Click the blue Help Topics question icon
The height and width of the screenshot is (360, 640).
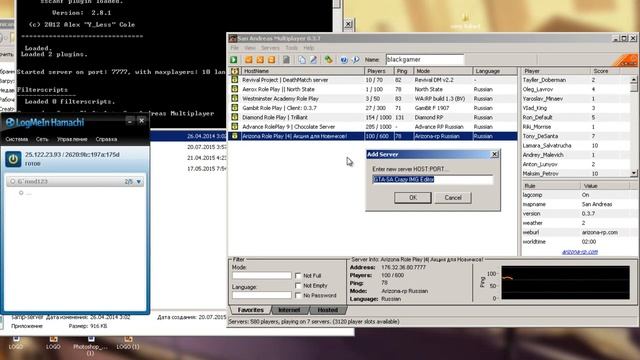344,60
